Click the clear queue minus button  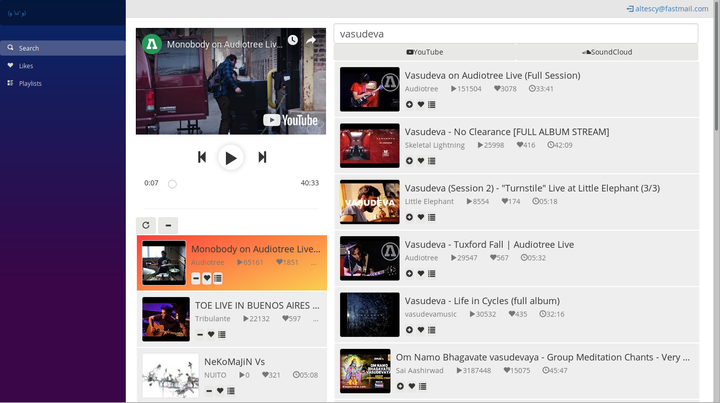pos(168,225)
